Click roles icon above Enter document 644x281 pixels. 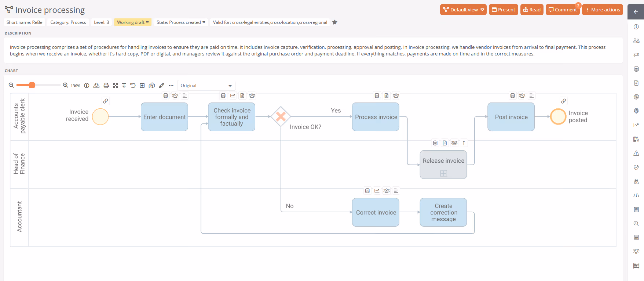[175, 96]
